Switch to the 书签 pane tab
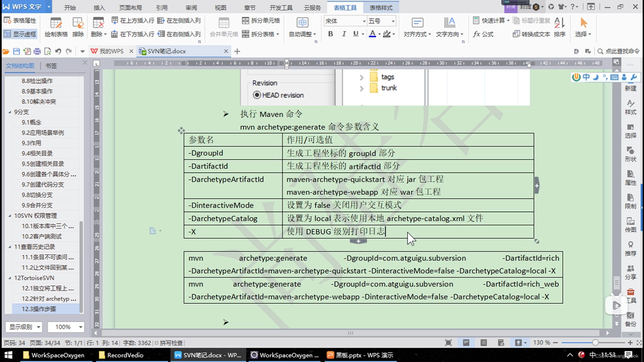This screenshot has width=644, height=362. pos(51,66)
